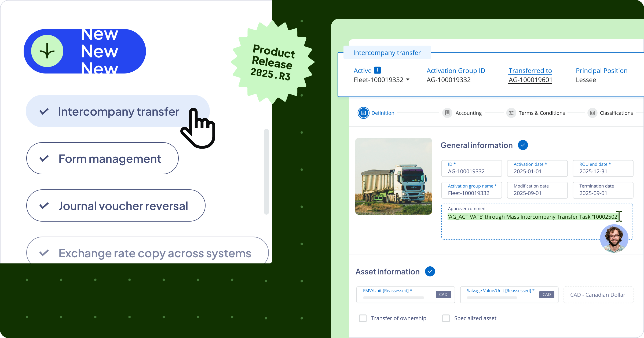Viewport: 644px width, 338px height.
Task: Click the Definition step icon
Action: [363, 113]
